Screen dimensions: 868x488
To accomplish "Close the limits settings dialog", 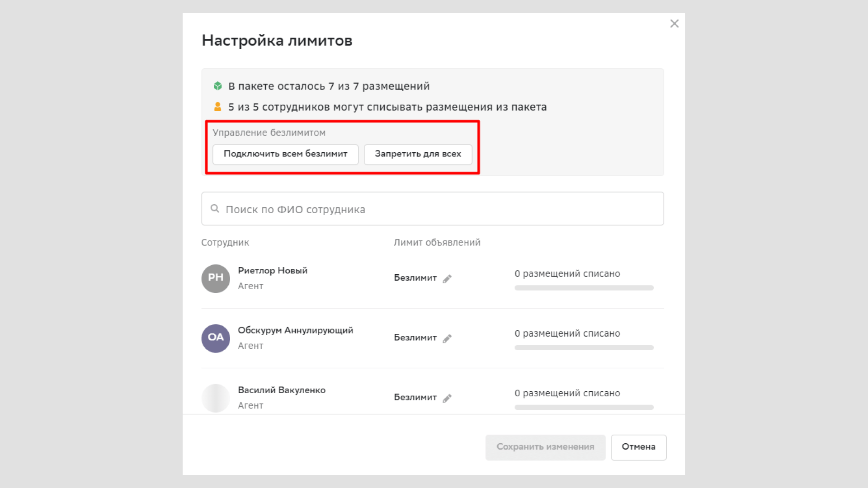I will pyautogui.click(x=674, y=23).
